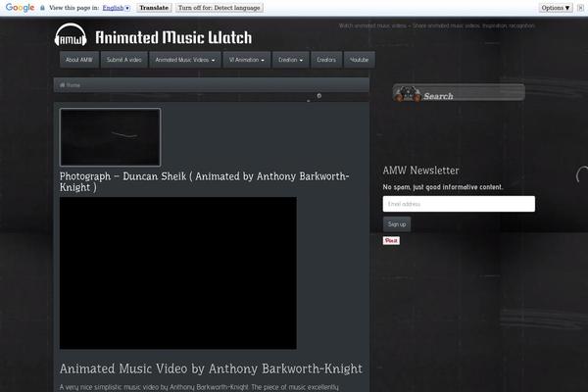588x392 pixels.
Task: Click the Photograph – Duncan Sheik post title
Action: pyautogui.click(x=205, y=181)
